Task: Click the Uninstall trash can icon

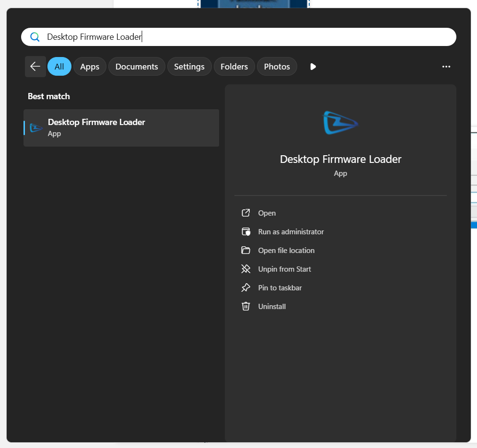Action: [x=246, y=306]
